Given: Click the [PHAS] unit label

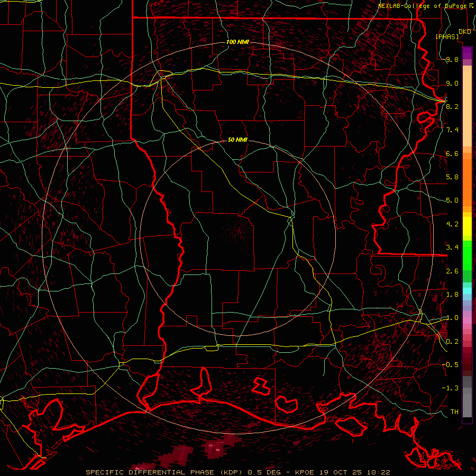Looking at the screenshot, I should (x=447, y=36).
